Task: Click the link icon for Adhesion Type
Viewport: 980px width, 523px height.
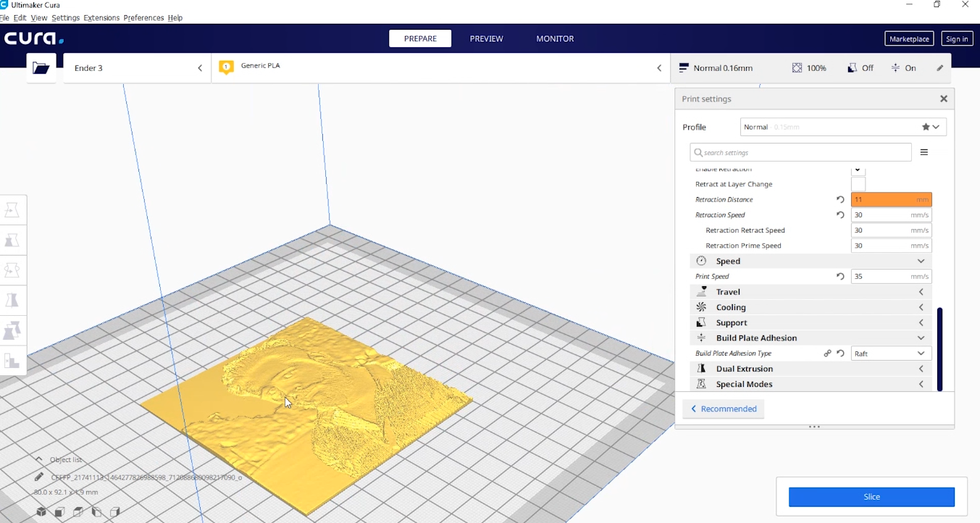Action: (x=827, y=353)
